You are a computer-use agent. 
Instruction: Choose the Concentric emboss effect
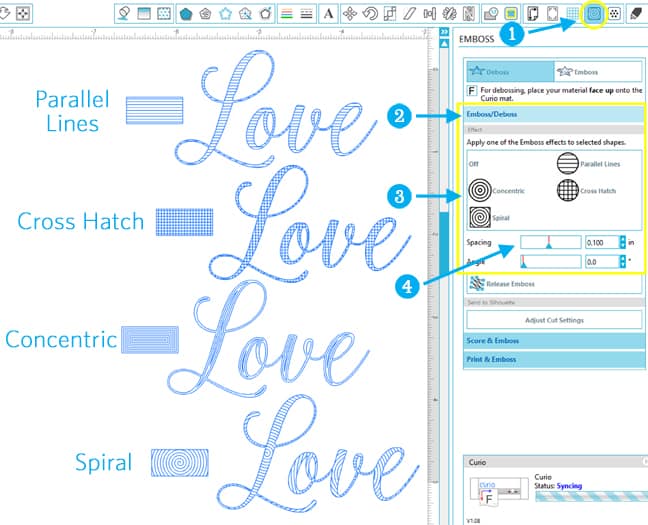(481, 189)
